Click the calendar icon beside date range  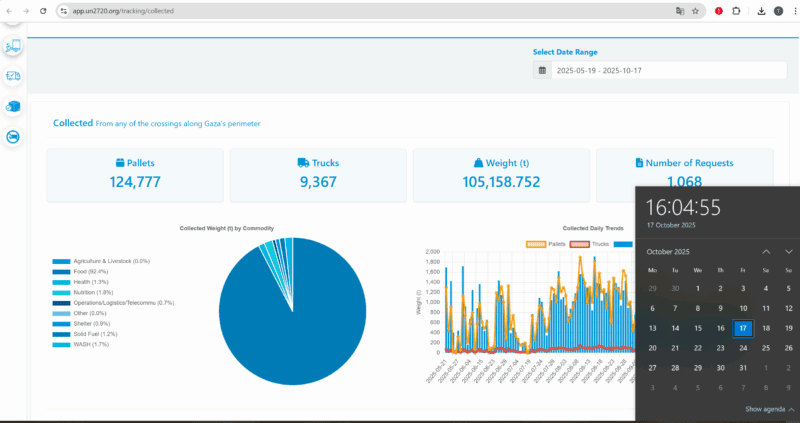pyautogui.click(x=542, y=71)
